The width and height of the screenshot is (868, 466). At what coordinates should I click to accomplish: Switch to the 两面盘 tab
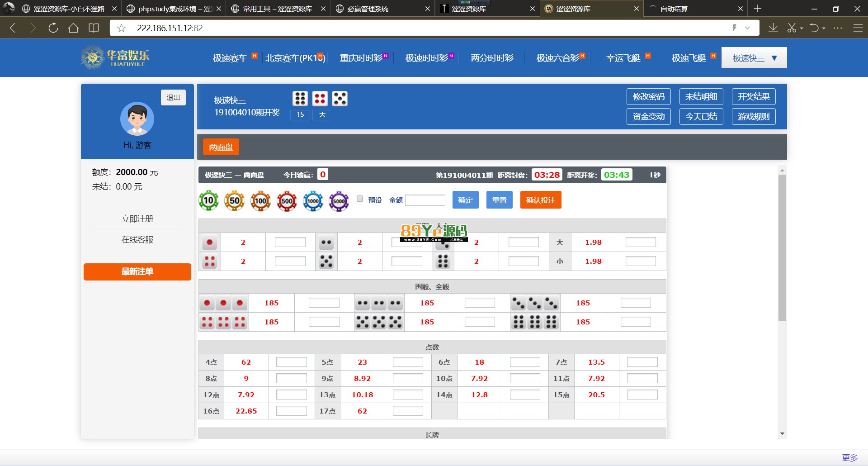[221, 147]
